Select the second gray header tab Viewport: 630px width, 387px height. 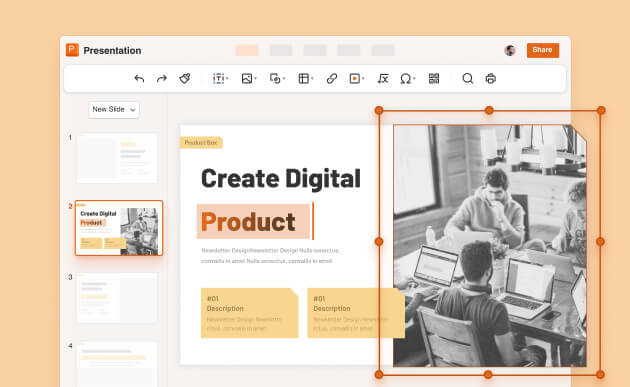(x=281, y=50)
